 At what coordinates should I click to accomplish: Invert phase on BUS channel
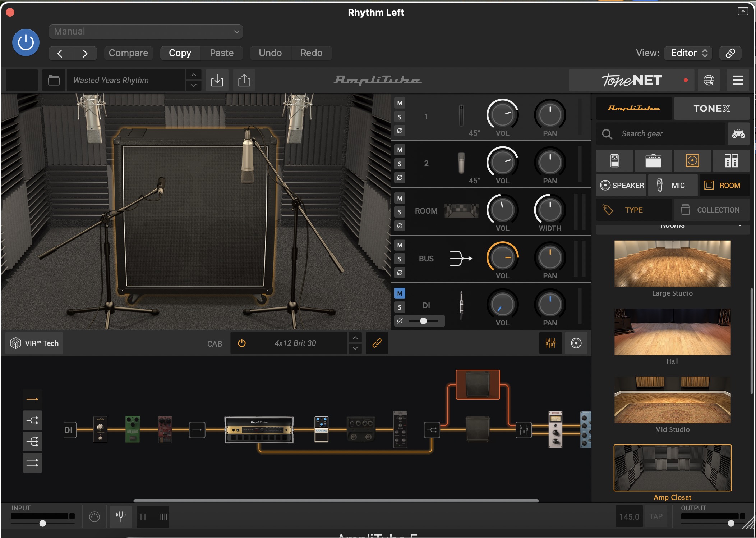tap(400, 273)
